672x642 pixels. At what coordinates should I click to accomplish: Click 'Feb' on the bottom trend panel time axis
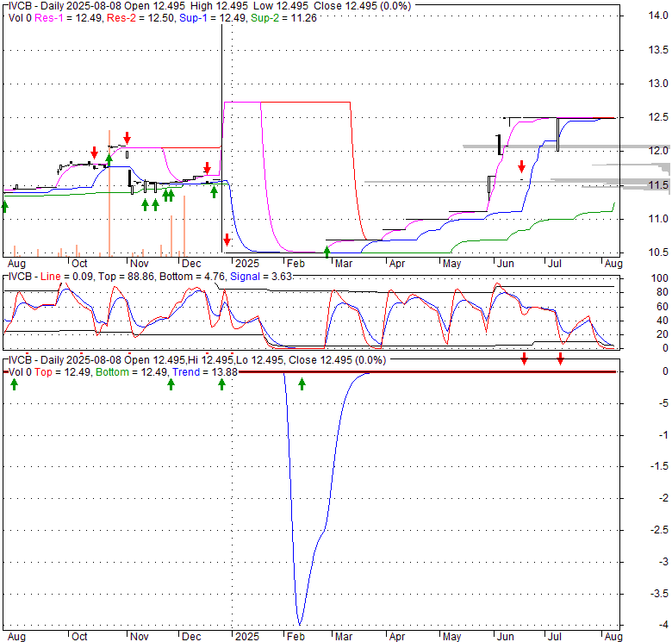pos(296,637)
